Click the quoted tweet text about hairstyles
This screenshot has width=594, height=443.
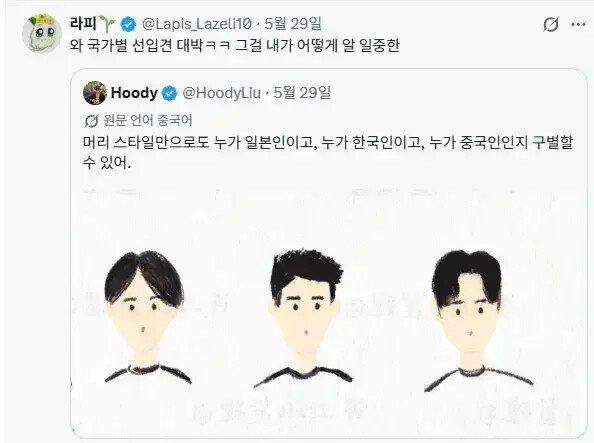(328, 152)
